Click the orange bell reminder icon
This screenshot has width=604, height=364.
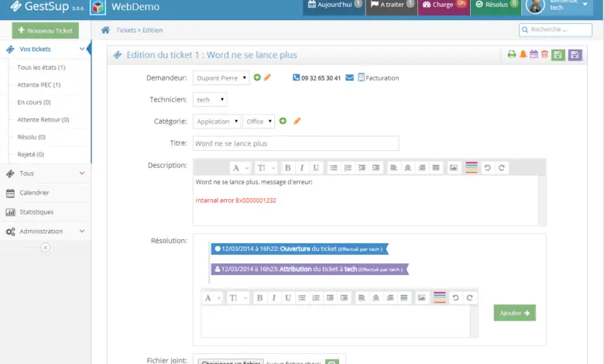(523, 54)
